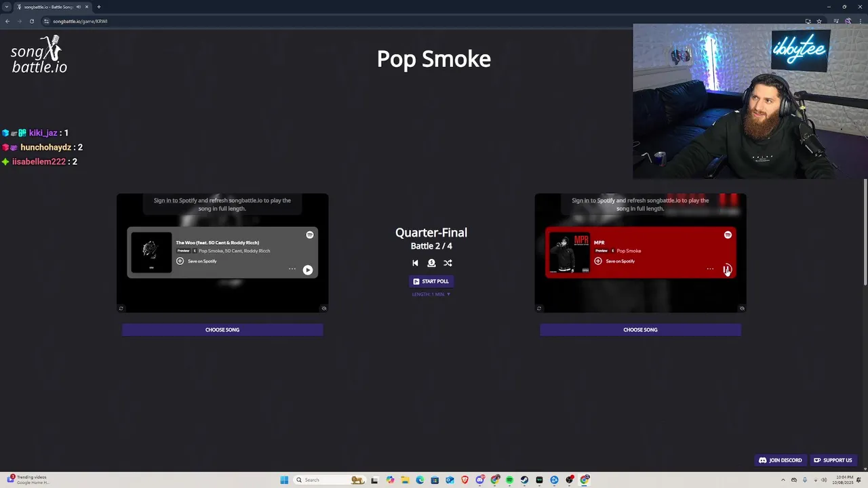
Task: Open File Explorer from taskbar
Action: pyautogui.click(x=405, y=480)
